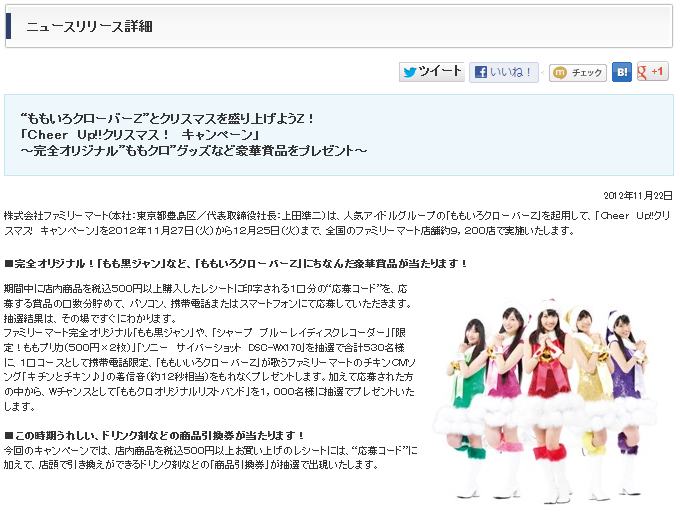Click the Twitter ツイート share button
Viewport: 680px width, 520px height.
point(432,72)
